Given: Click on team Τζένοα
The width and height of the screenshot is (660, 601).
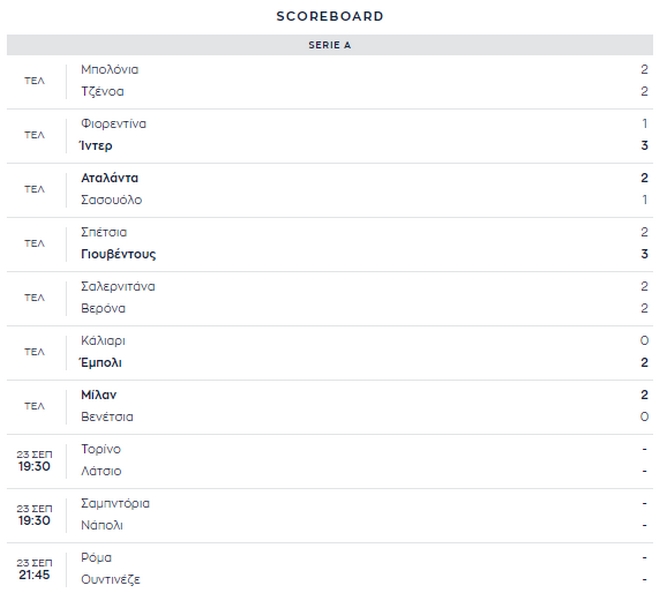Looking at the screenshot, I should (x=102, y=92).
